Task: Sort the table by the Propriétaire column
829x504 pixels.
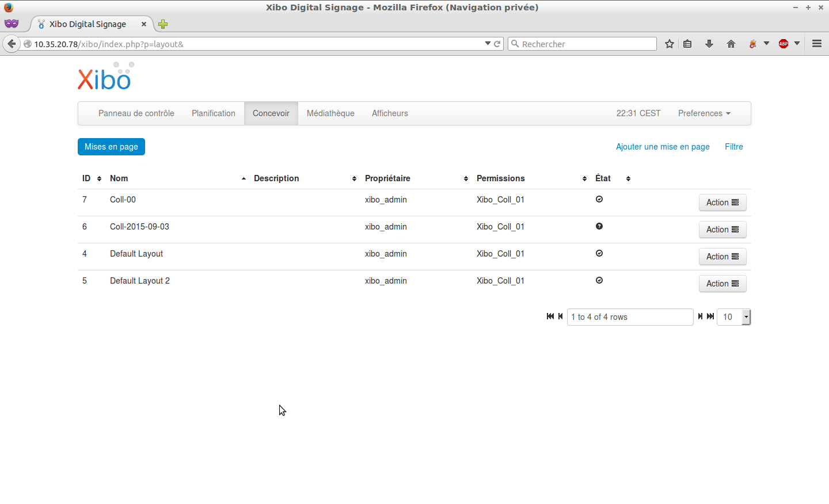Action: 387,178
